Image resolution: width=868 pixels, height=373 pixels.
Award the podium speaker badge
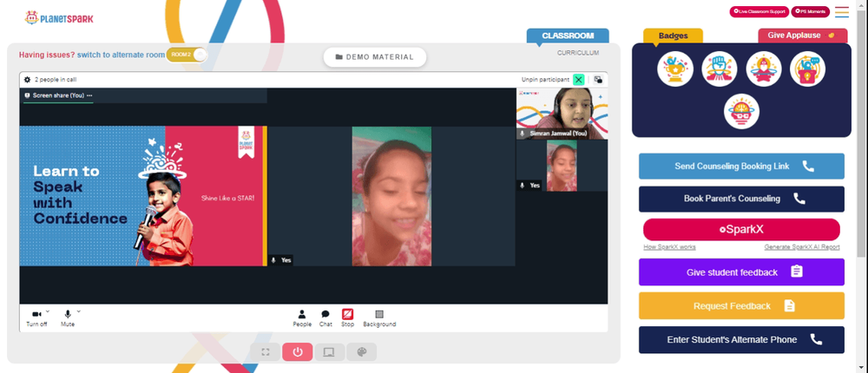(x=807, y=69)
